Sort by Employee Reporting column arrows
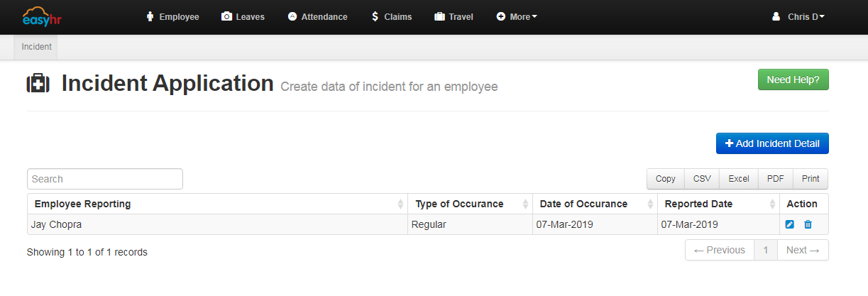The height and width of the screenshot is (296, 868). click(400, 204)
